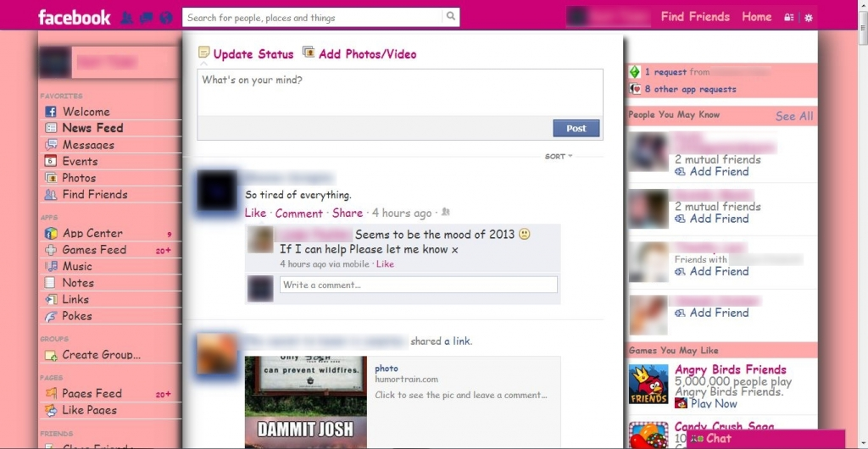Click the What's on your mind box
The height and width of the screenshot is (449, 868).
400,92
